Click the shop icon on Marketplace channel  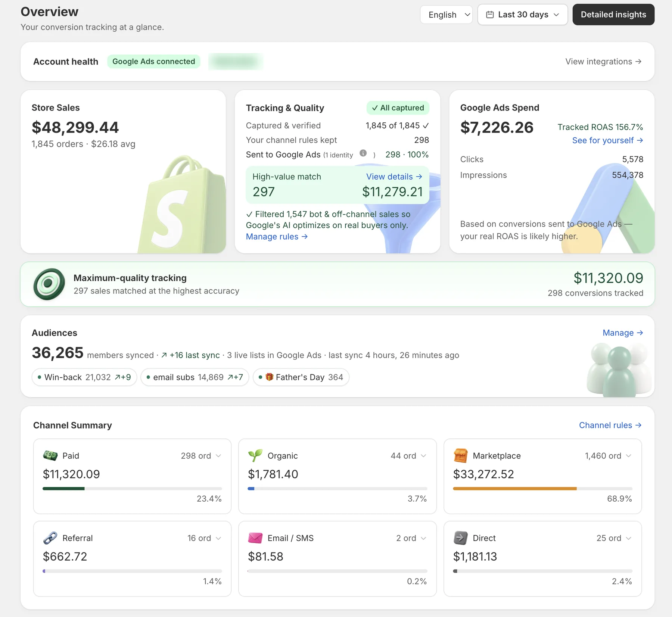(461, 455)
